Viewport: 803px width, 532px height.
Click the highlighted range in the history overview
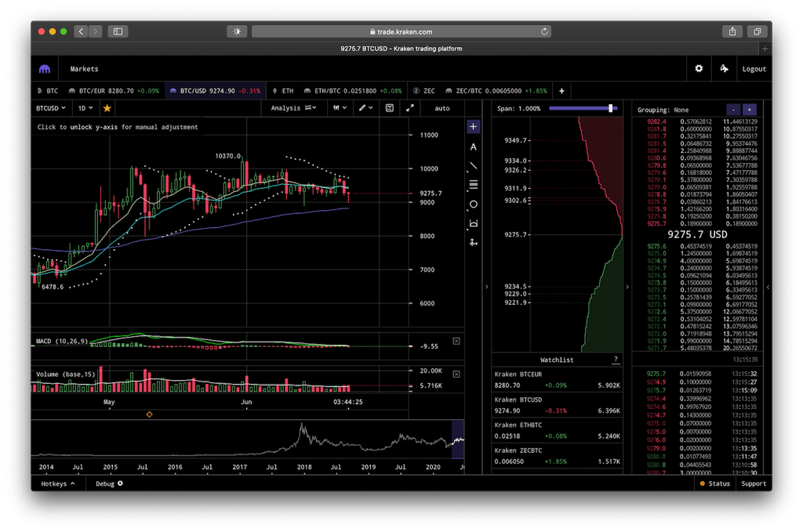coord(458,440)
